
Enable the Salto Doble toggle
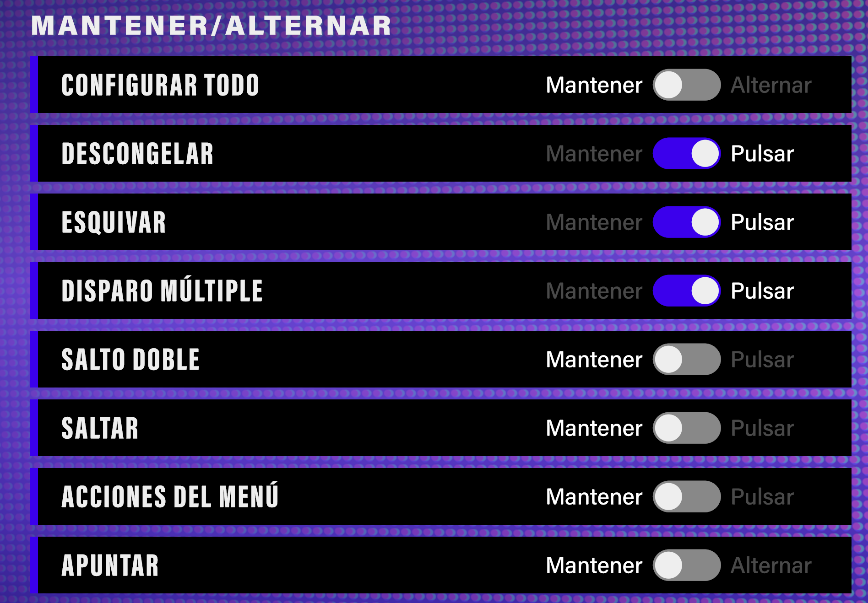pyautogui.click(x=686, y=360)
